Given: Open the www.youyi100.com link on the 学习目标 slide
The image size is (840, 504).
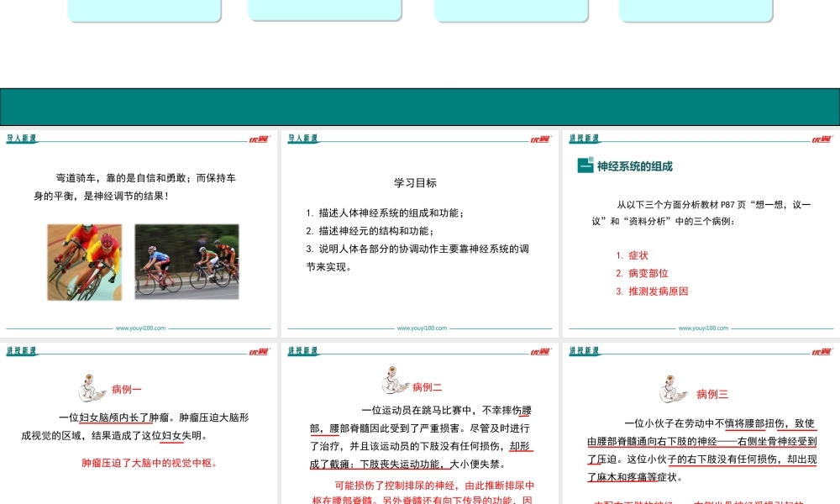Looking at the screenshot, I should 420,328.
